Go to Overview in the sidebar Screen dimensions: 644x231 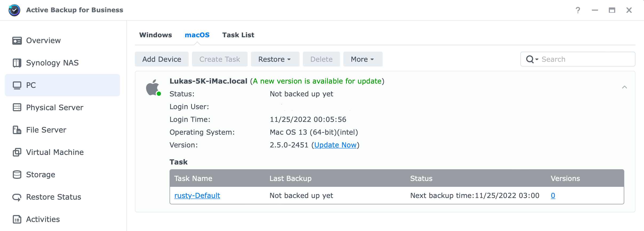(62, 40)
